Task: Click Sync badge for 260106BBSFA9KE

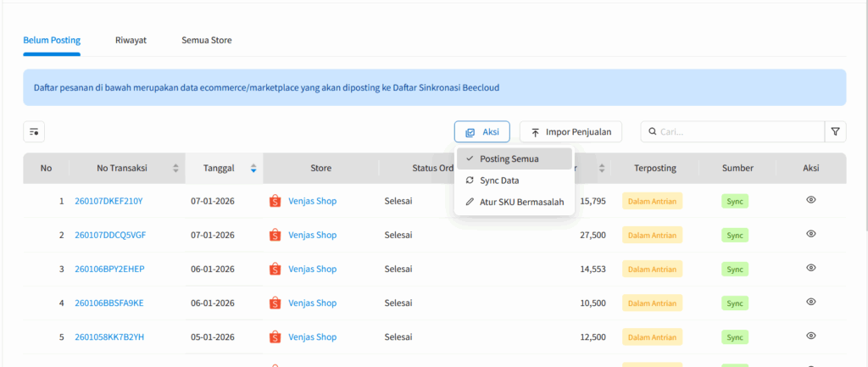Action: [x=735, y=303]
